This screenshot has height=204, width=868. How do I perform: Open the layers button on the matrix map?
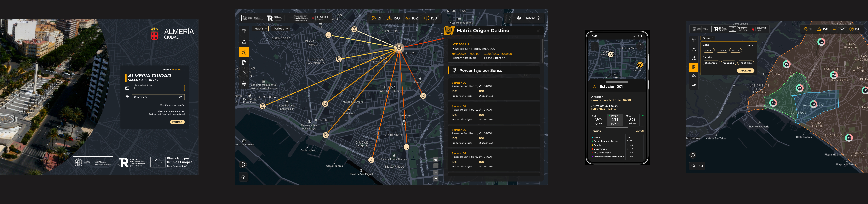pos(243,177)
